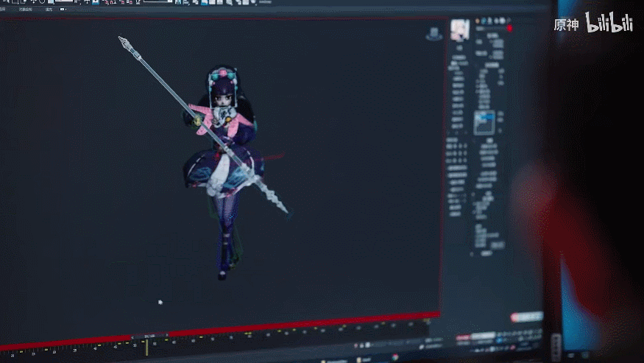Click the yellow current-frame marker on the track bar
Image resolution: width=644 pixels, height=363 pixels.
pyautogui.click(x=146, y=348)
